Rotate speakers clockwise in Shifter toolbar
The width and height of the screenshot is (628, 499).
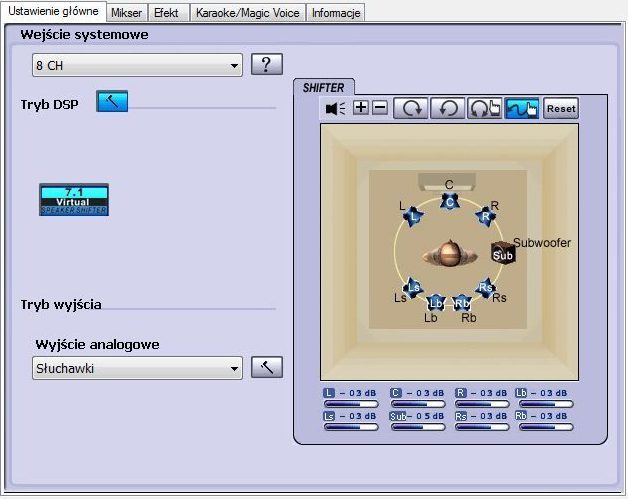411,108
